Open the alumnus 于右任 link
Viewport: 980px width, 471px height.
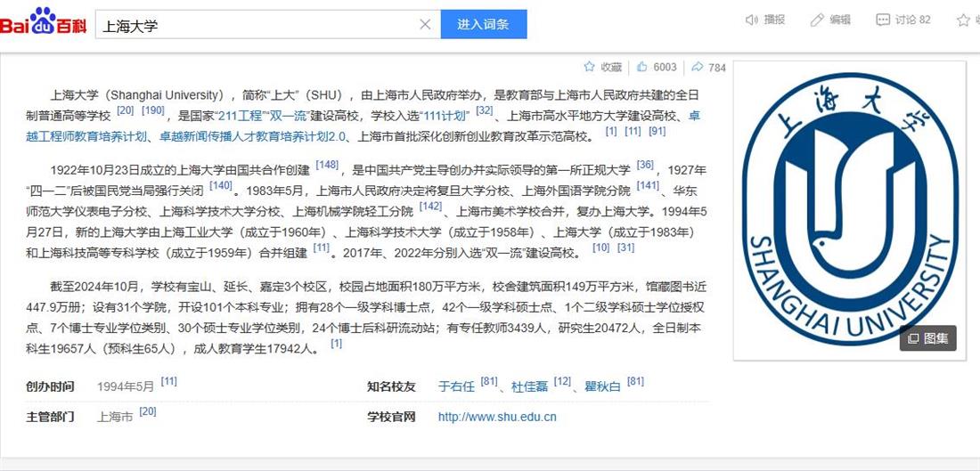(x=456, y=386)
